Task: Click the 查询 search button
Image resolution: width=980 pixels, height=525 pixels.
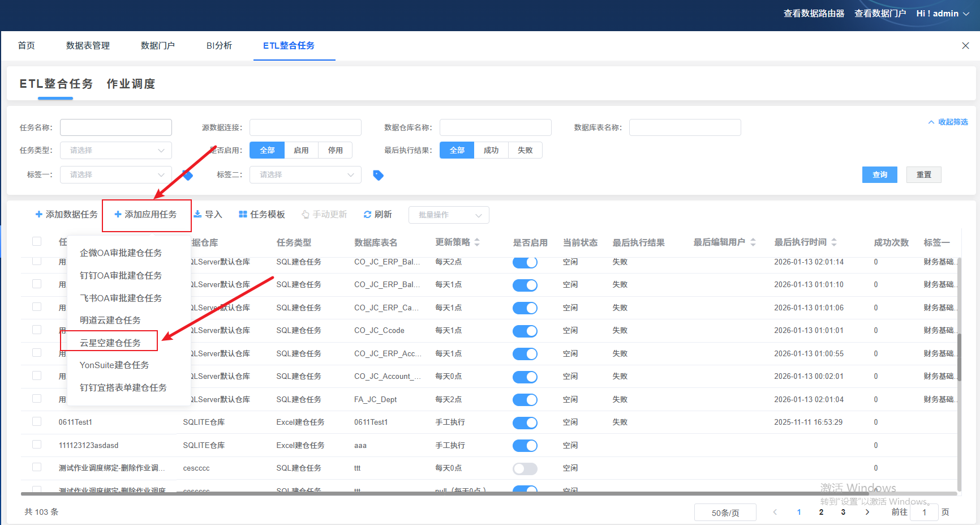Action: pos(879,174)
